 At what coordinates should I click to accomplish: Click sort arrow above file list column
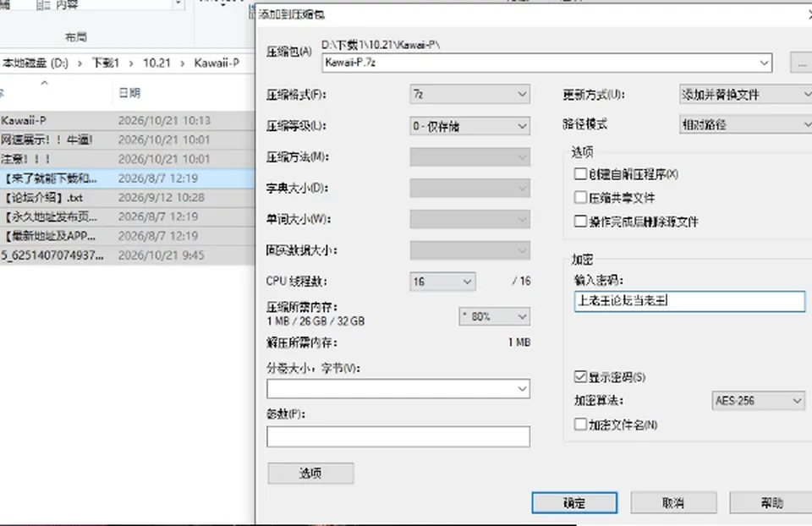coord(45,83)
